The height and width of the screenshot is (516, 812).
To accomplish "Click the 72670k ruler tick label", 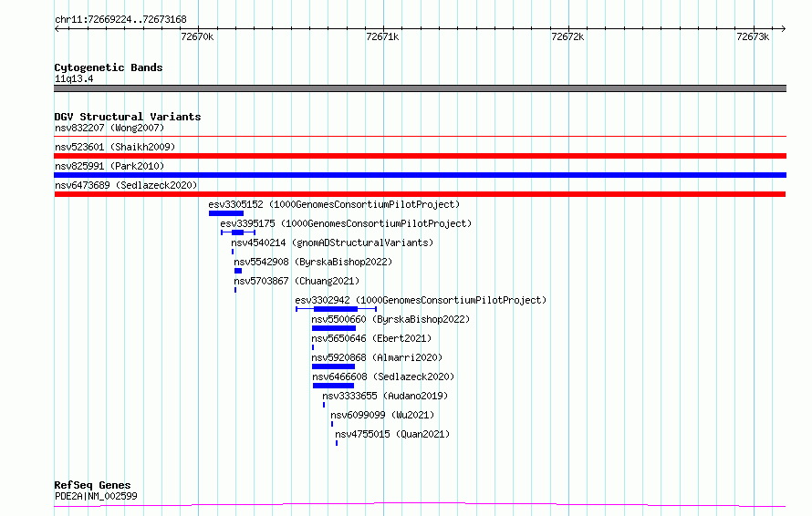I will click(197, 36).
